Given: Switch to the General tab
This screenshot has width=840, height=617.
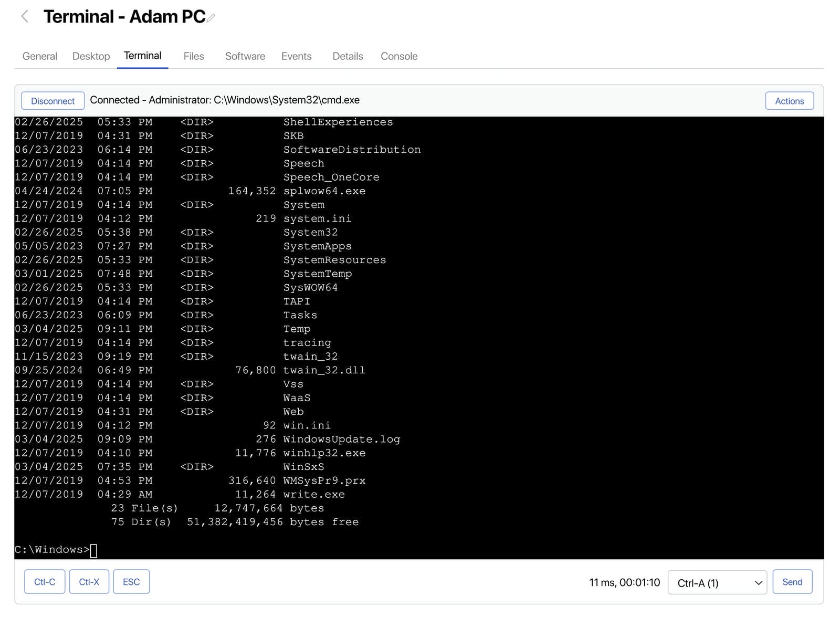Looking at the screenshot, I should (x=39, y=56).
